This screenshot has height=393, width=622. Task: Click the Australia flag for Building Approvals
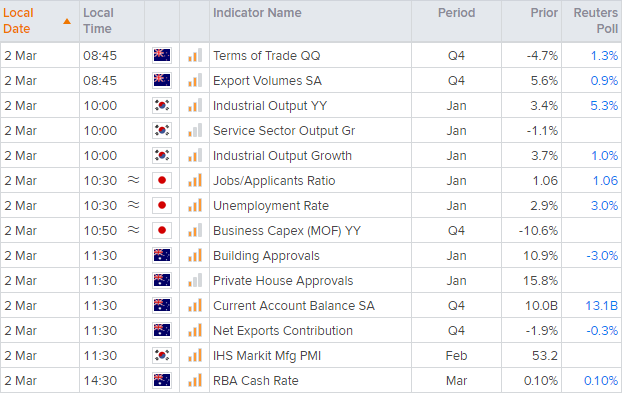point(162,255)
